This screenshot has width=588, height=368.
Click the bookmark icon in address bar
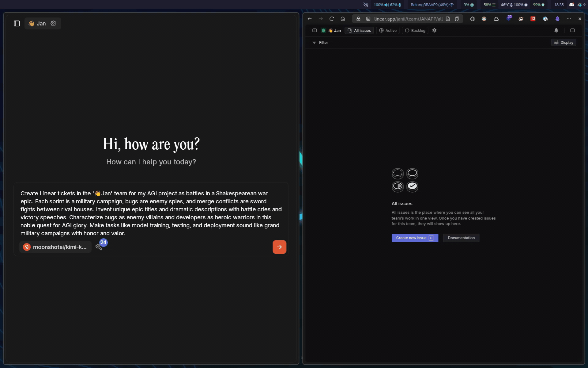(x=457, y=19)
